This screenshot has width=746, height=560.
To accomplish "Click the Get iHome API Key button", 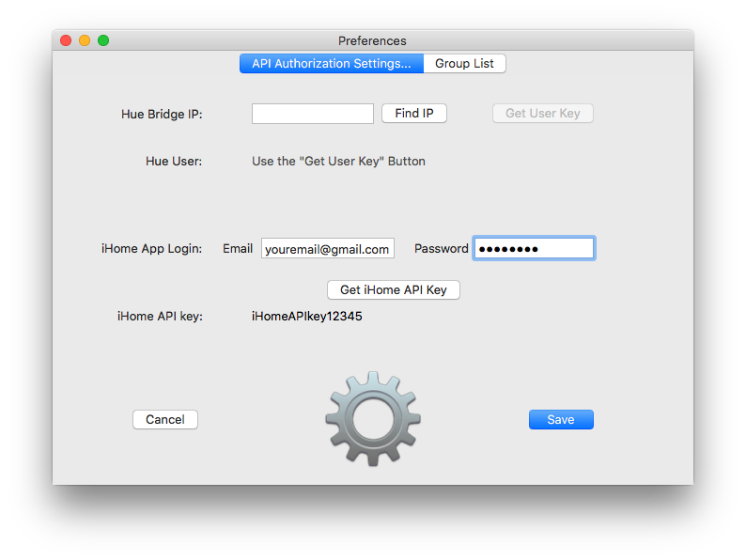I will [394, 289].
